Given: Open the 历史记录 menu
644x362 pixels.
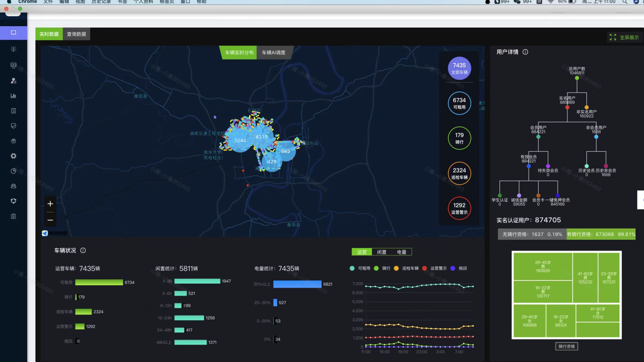Looking at the screenshot, I should (101, 2).
